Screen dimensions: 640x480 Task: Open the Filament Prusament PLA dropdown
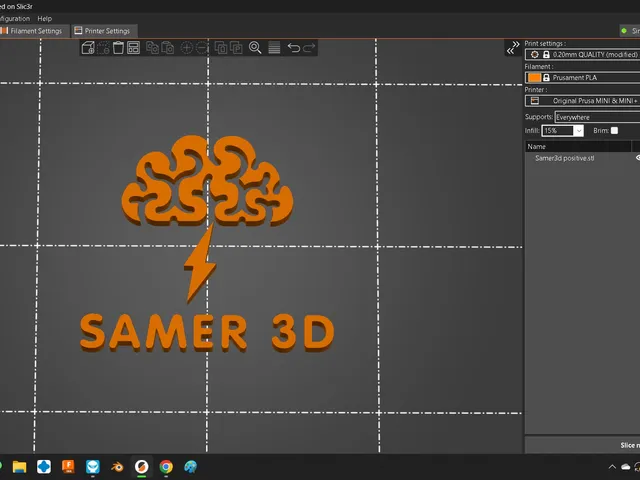click(582, 78)
